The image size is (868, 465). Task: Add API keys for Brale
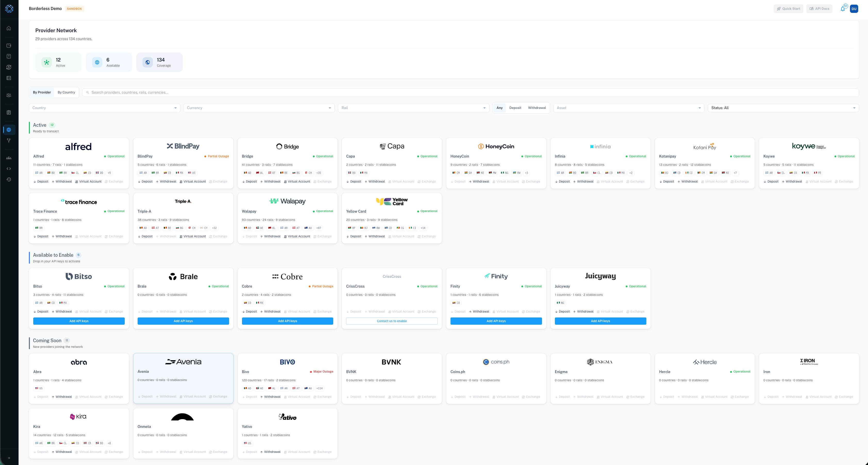183,321
